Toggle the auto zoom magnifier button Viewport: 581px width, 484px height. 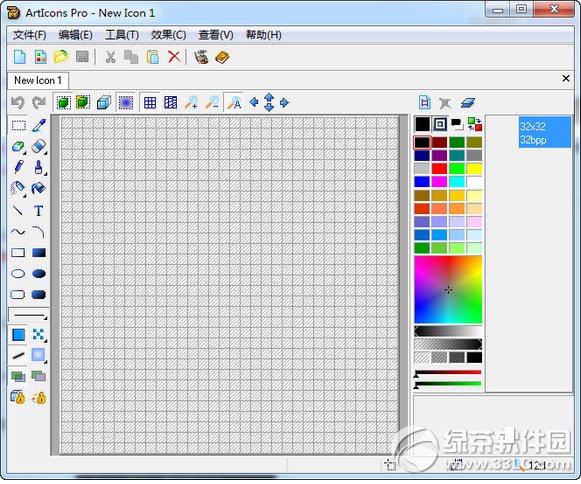(234, 103)
